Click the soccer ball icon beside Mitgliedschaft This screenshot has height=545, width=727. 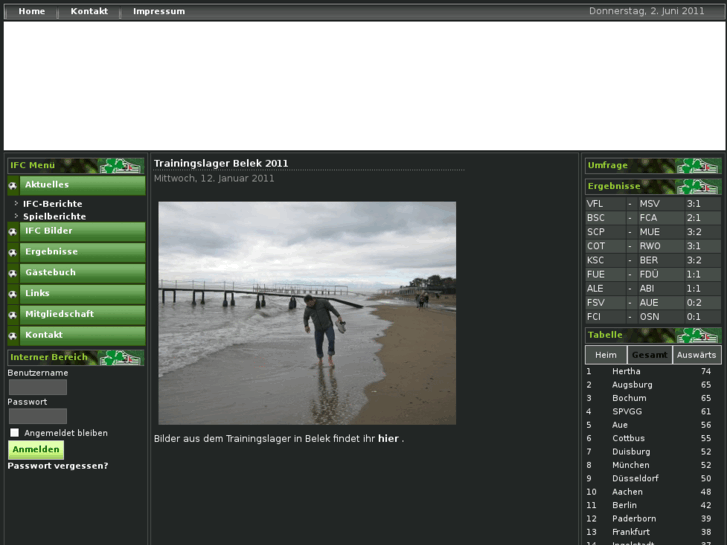(x=13, y=315)
